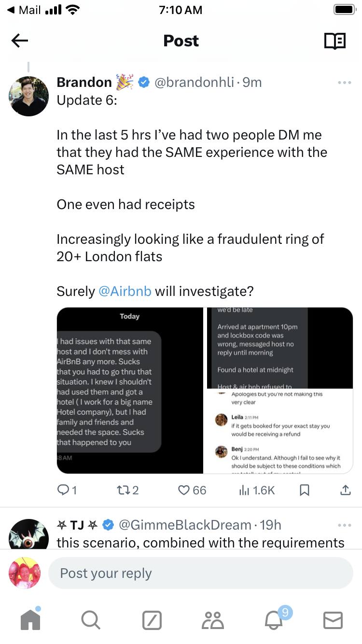This screenshot has width=362, height=644.
Task: Open Grok slash icon tab
Action: click(152, 620)
